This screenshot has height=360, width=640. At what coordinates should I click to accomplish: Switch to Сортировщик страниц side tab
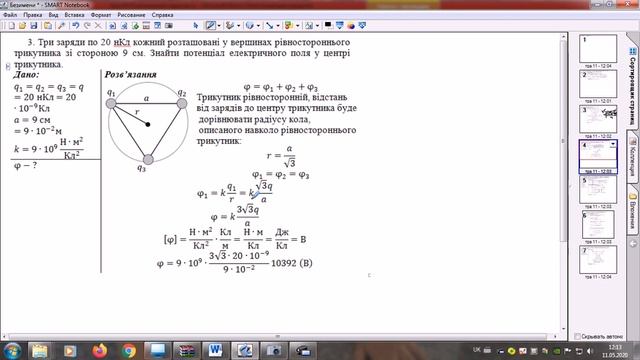(632, 85)
